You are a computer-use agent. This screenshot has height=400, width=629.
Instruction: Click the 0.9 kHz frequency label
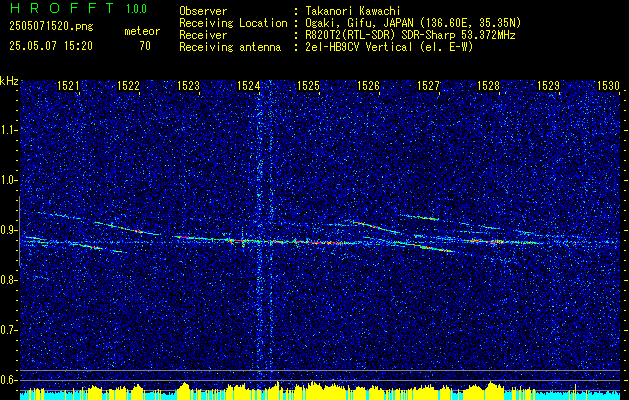coord(8,230)
